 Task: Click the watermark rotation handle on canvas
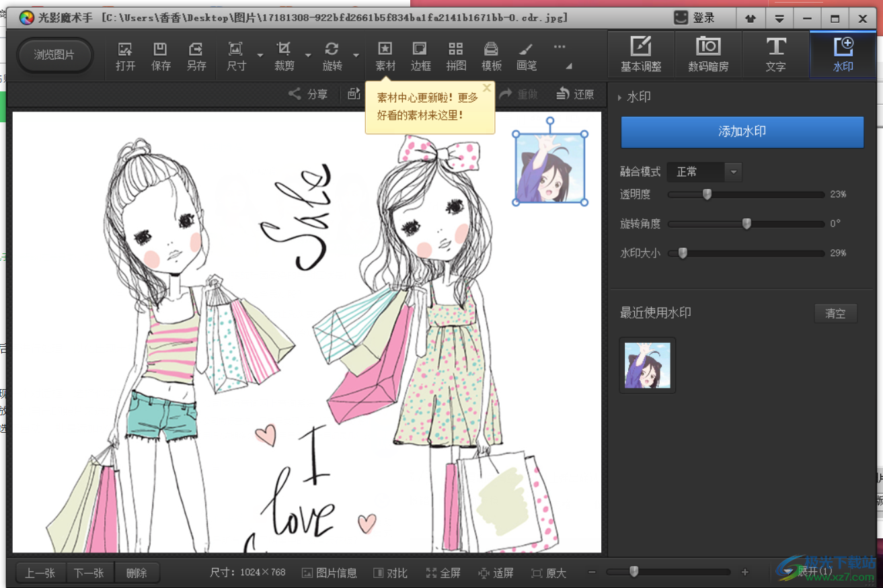click(550, 122)
